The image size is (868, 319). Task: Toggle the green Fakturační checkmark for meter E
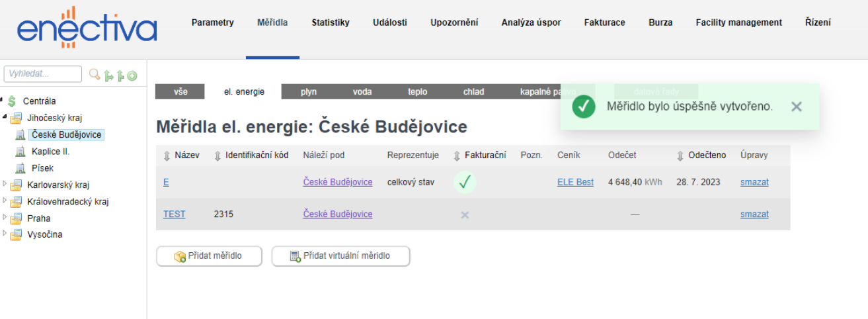[x=465, y=183]
